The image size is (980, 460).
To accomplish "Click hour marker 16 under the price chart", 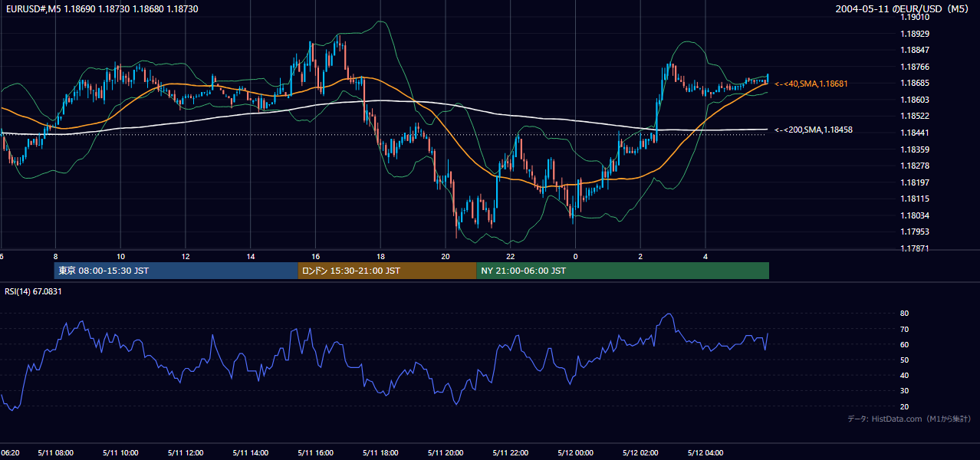I will pos(315,256).
